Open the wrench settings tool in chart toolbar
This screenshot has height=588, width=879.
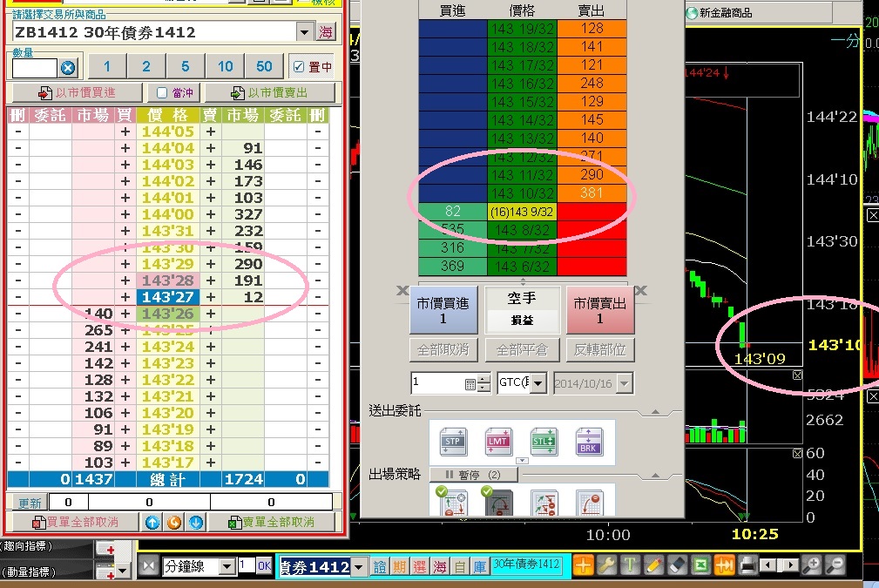click(x=606, y=565)
